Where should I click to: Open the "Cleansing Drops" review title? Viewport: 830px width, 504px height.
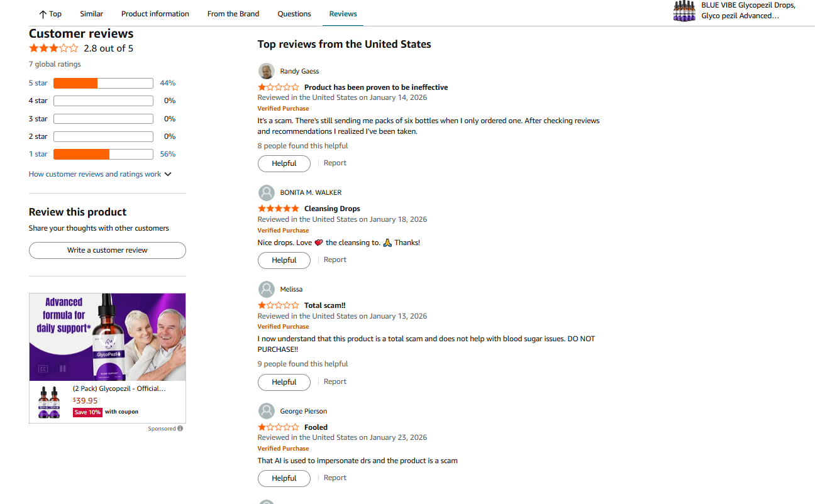(332, 209)
